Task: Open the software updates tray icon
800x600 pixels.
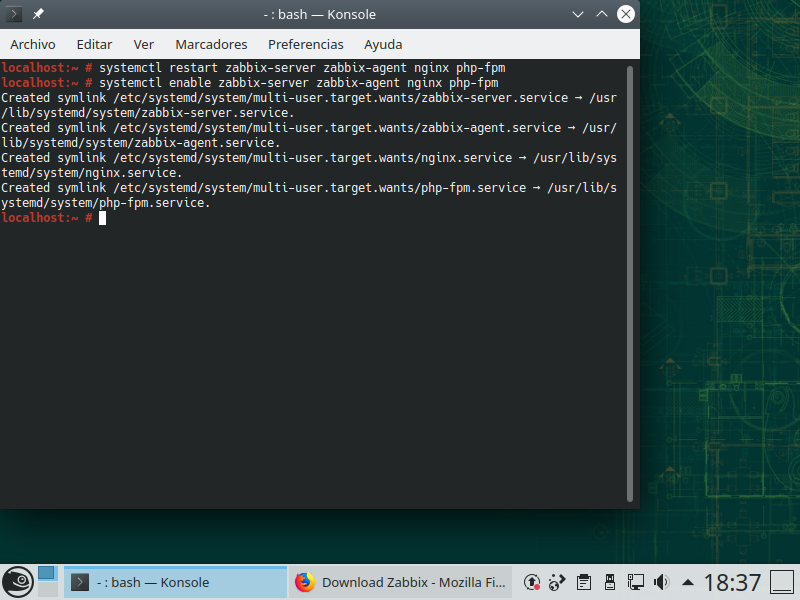Action: pos(532,582)
